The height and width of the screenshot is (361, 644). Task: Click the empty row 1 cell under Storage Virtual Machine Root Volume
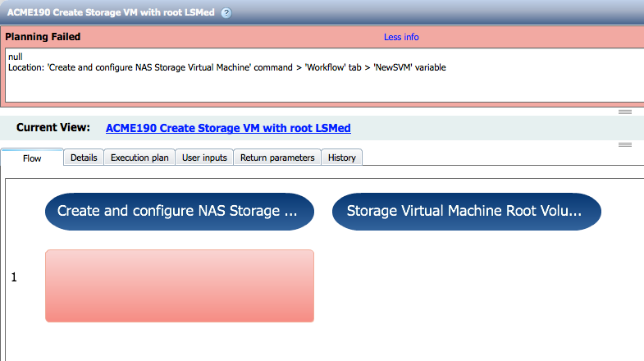466,286
